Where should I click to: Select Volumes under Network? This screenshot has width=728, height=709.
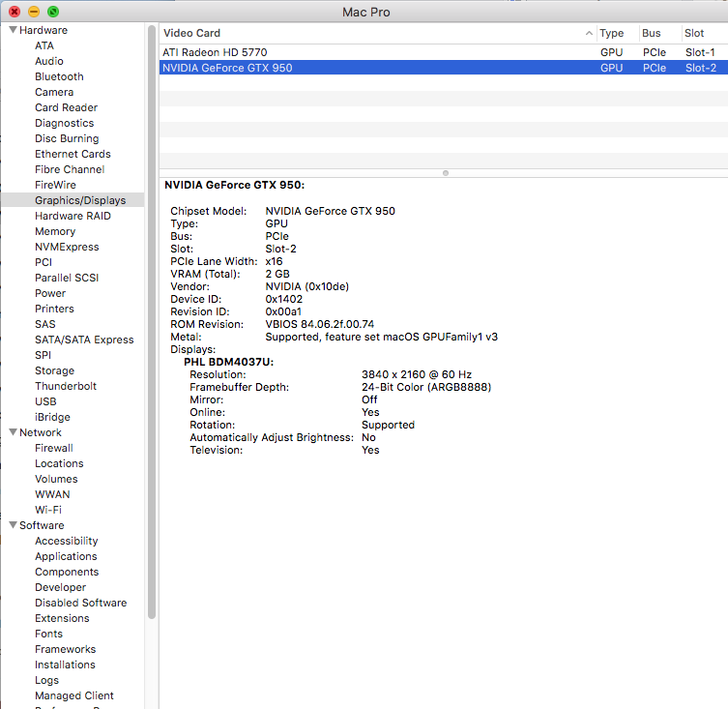pos(56,479)
